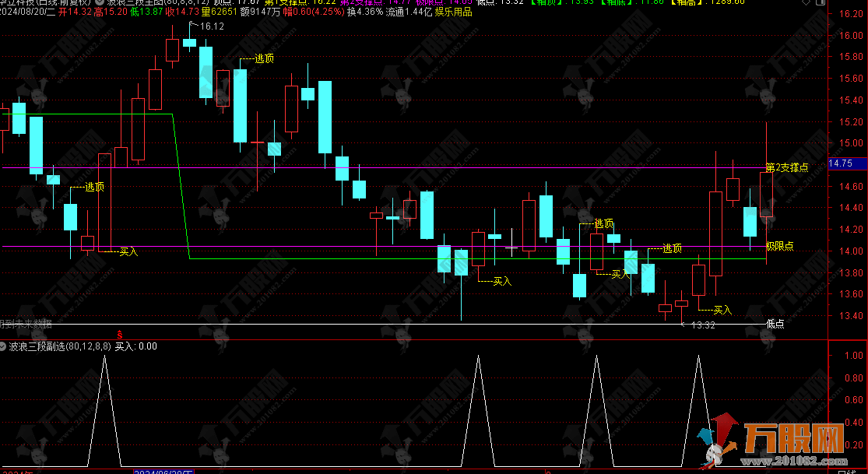Click the 0.60 sub-chart axis label
The width and height of the screenshot is (868, 474).
click(x=855, y=400)
